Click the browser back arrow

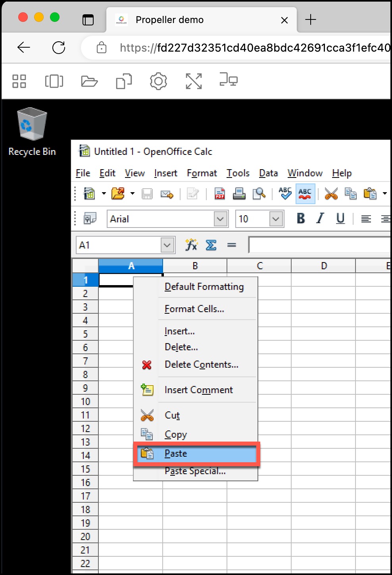24,48
